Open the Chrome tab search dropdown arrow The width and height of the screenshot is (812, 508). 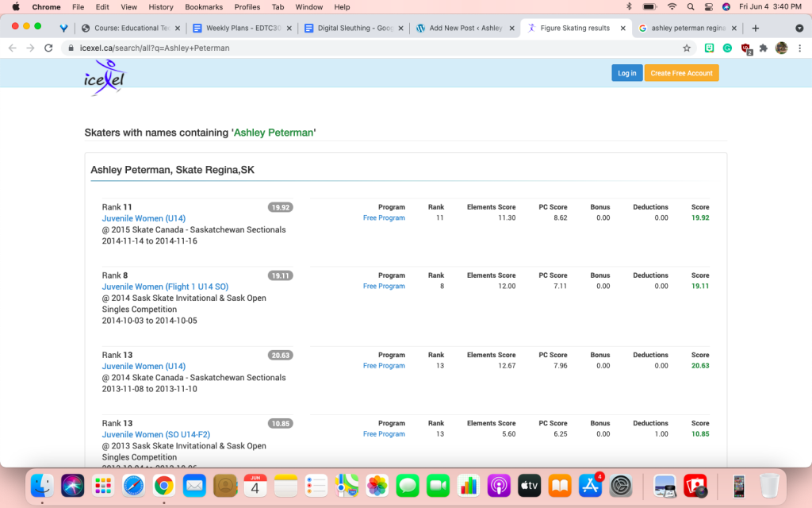(x=799, y=28)
